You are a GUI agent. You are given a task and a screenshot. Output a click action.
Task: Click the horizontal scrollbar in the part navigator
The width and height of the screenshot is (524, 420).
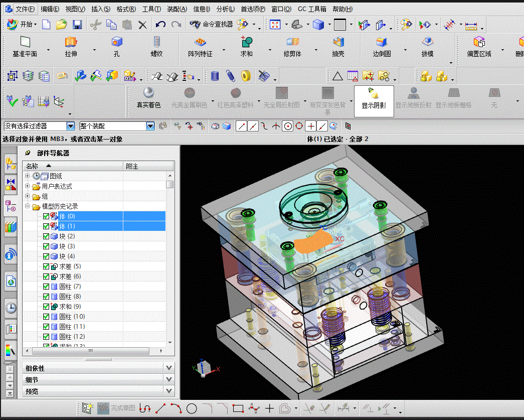point(91,351)
